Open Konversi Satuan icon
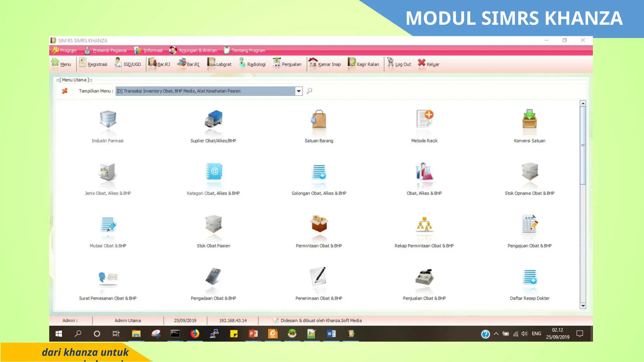Screen dimensions: 644x362 pyautogui.click(x=530, y=119)
